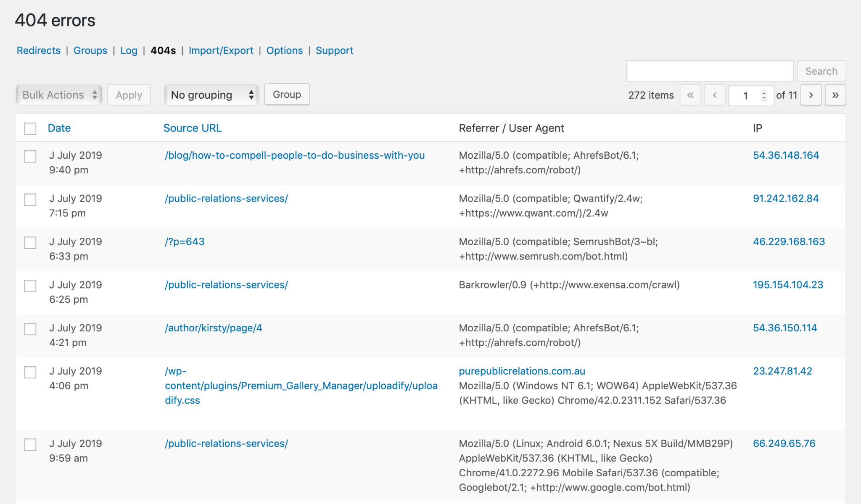Select all rows with header checkbox
The image size is (861, 504).
(x=30, y=128)
